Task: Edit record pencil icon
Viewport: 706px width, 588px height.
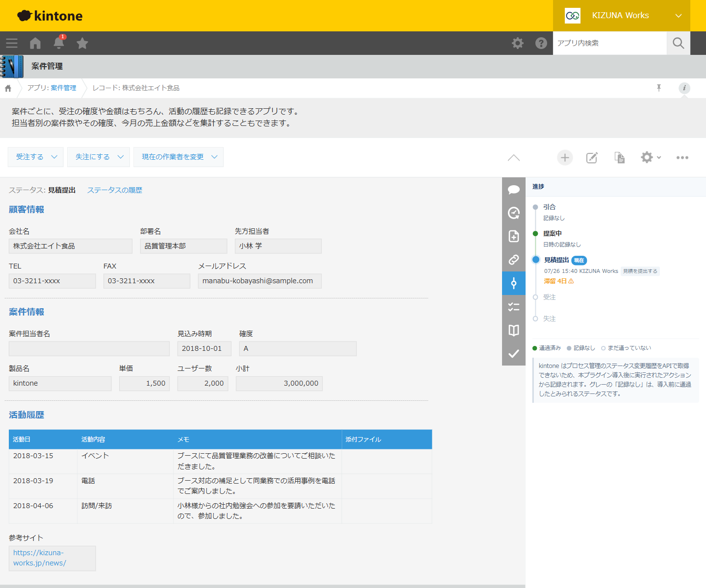Action: coord(592,157)
